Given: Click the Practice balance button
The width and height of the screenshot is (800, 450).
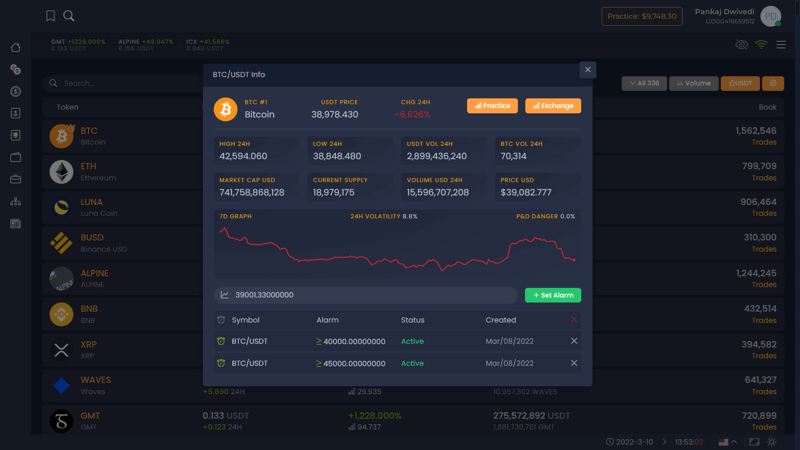Looking at the screenshot, I should (642, 16).
